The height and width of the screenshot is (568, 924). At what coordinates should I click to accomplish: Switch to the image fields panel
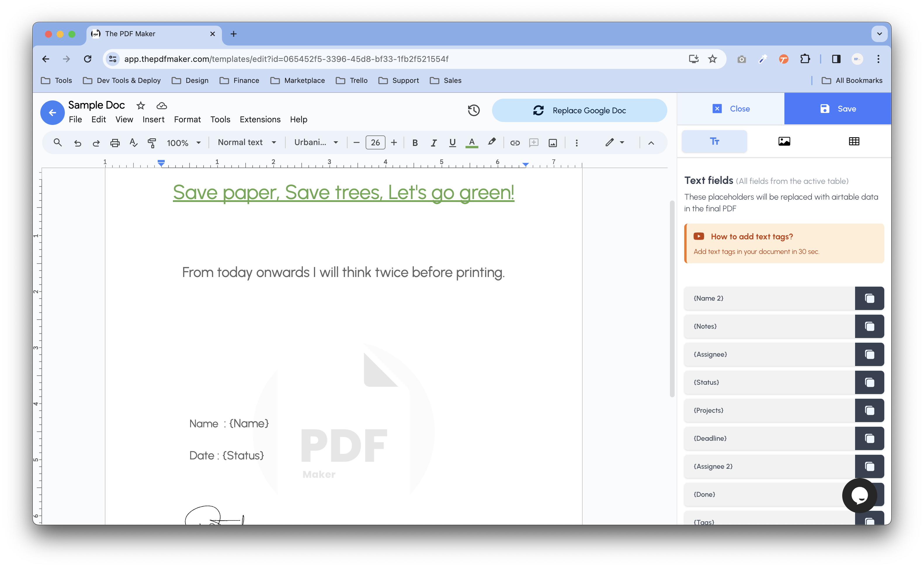click(x=784, y=141)
